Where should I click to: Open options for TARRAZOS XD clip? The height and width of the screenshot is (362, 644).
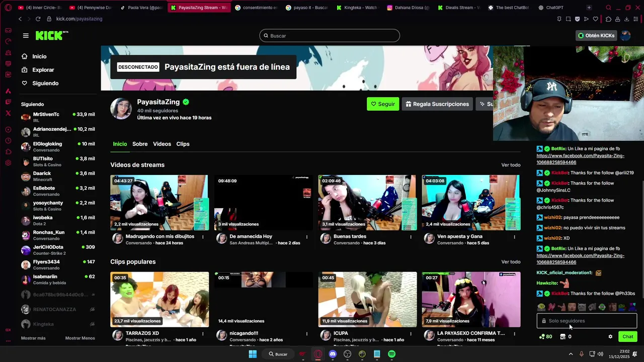tap(203, 333)
